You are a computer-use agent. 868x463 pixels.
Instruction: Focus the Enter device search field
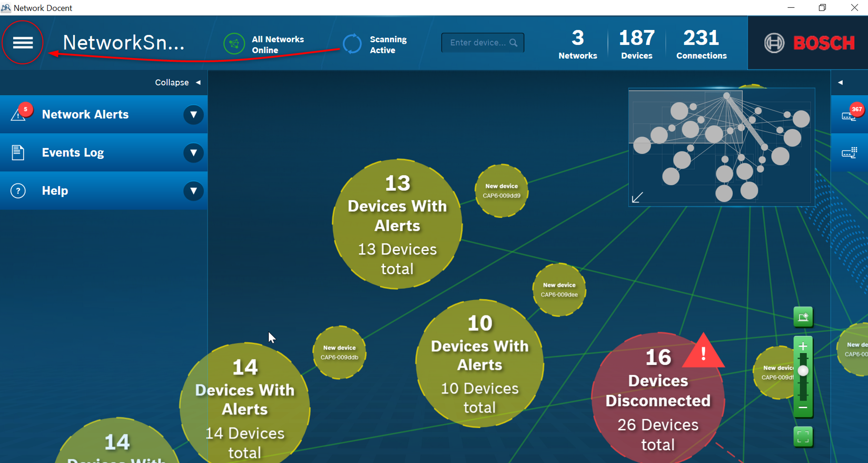click(477, 43)
